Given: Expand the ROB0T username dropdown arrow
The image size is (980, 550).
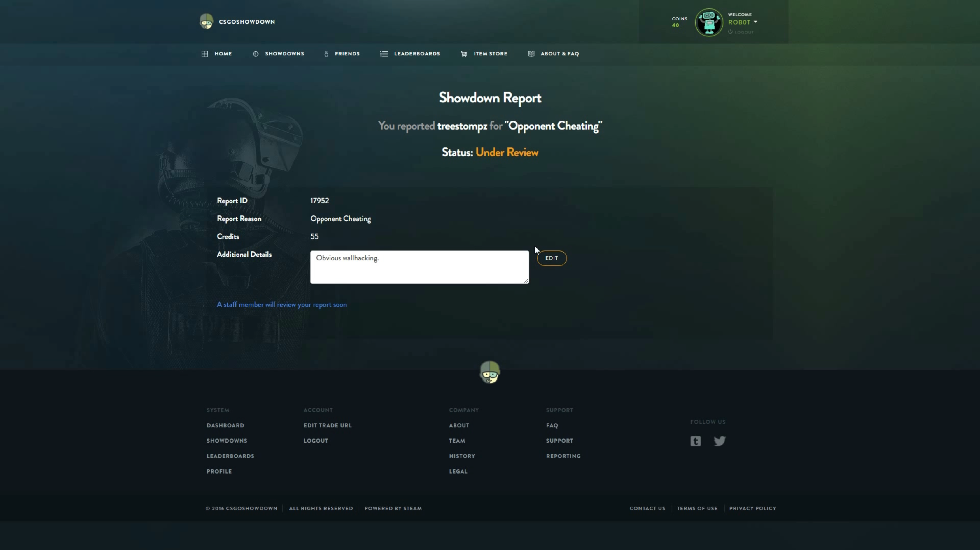Looking at the screenshot, I should (x=755, y=22).
